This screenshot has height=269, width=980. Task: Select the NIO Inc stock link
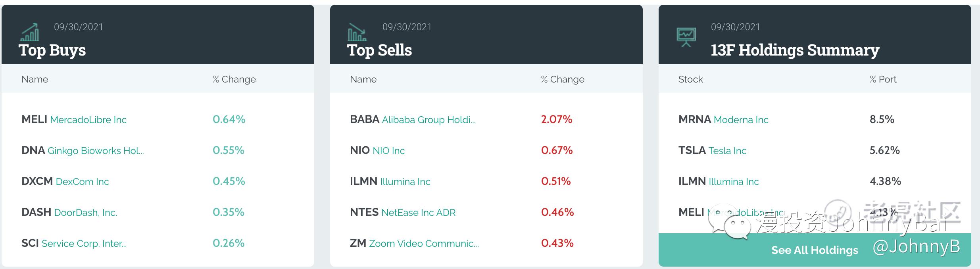coord(389,151)
